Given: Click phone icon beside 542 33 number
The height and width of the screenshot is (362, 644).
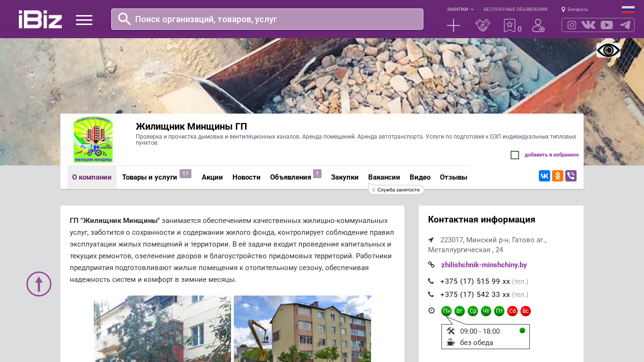Looking at the screenshot, I should [431, 295].
